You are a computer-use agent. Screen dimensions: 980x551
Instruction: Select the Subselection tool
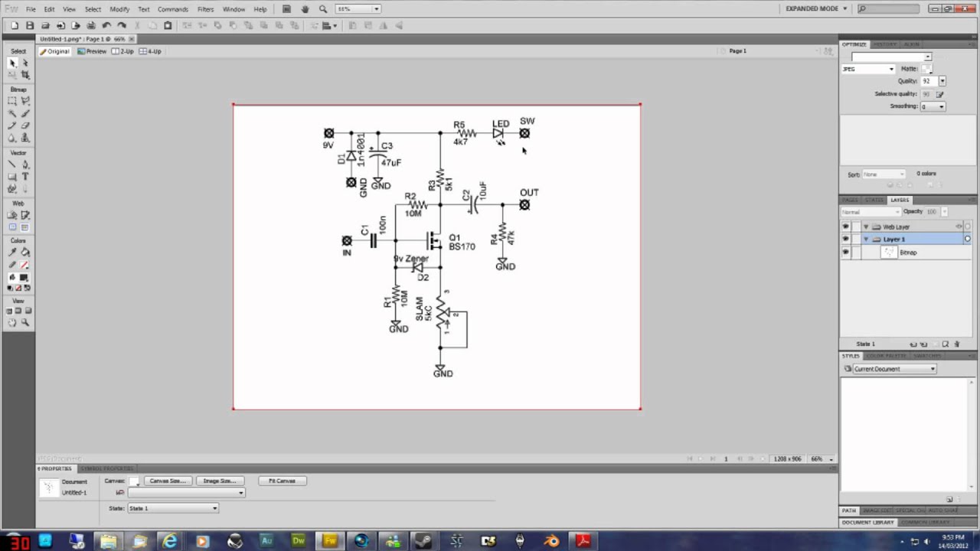(25, 63)
